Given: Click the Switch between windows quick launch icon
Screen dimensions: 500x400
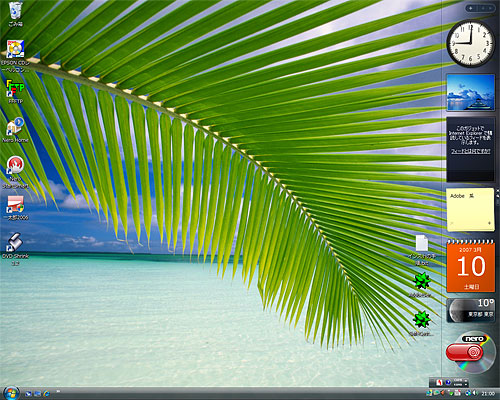Looking at the screenshot, I should coord(38,394).
